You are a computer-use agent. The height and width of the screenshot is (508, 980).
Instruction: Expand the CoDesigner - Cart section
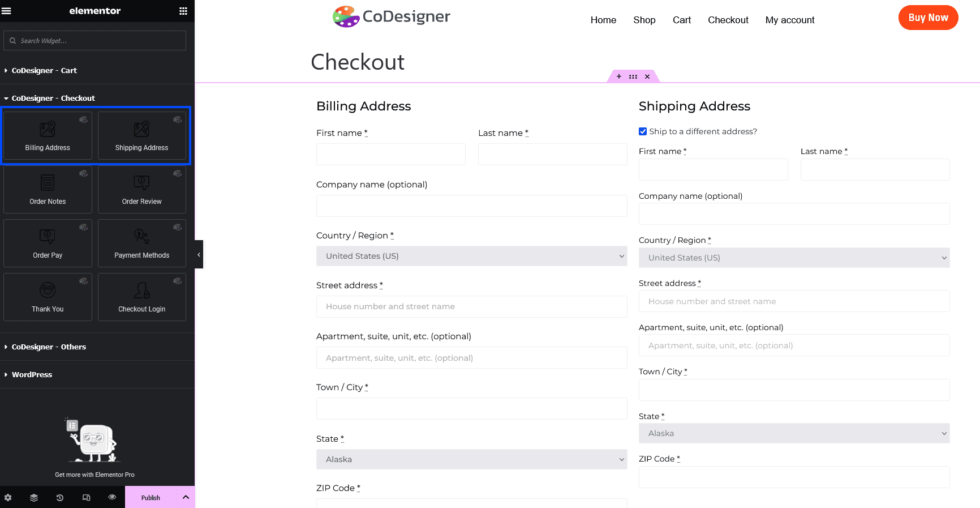point(44,70)
